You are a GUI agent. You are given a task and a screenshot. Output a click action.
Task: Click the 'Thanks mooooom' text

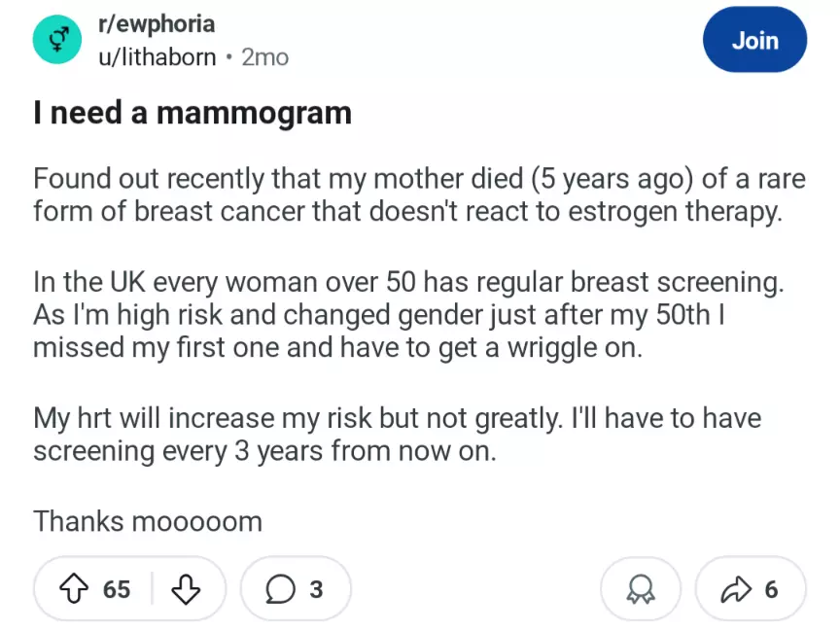[x=148, y=521]
